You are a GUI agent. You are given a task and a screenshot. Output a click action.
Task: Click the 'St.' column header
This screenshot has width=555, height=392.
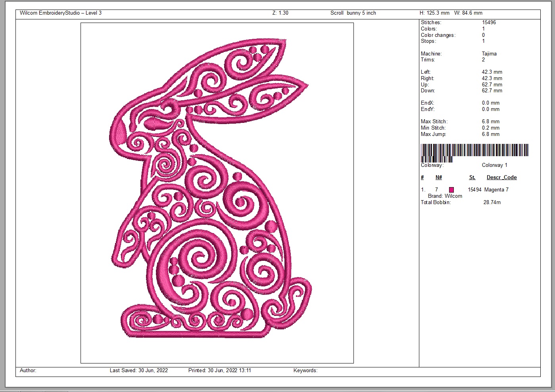click(472, 178)
